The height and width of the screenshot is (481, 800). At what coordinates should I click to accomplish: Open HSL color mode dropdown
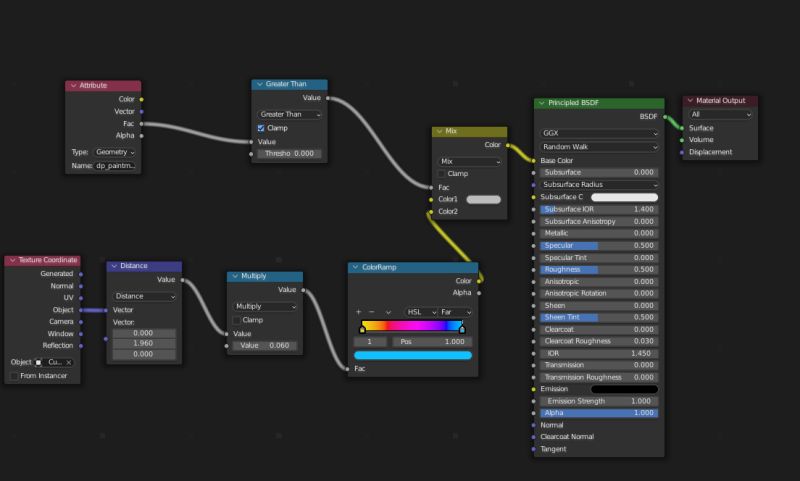tap(421, 312)
